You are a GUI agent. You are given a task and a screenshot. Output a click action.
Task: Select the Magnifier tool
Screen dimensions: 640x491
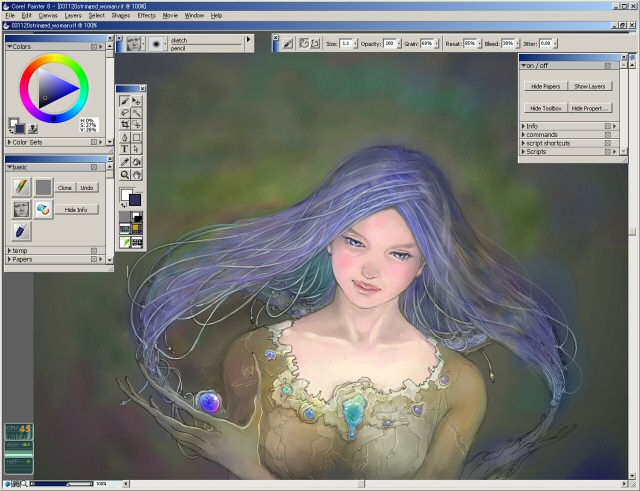(125, 175)
